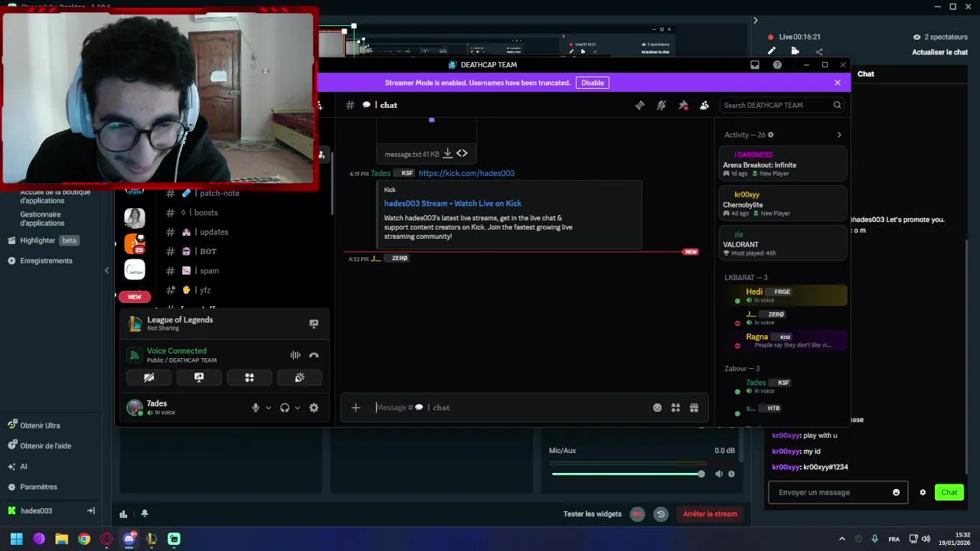Open microphone input options arrow
The width and height of the screenshot is (980, 551).
[268, 408]
